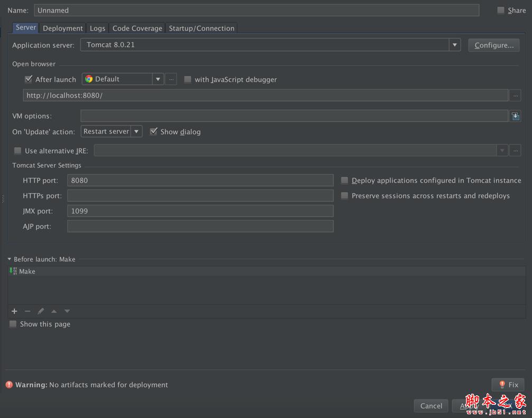This screenshot has height=418, width=532.
Task: Uncheck After launch checkbox
Action: point(29,79)
